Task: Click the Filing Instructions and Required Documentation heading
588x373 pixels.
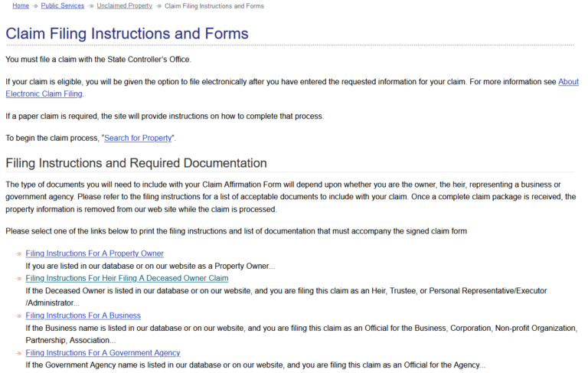Action: click(x=136, y=163)
